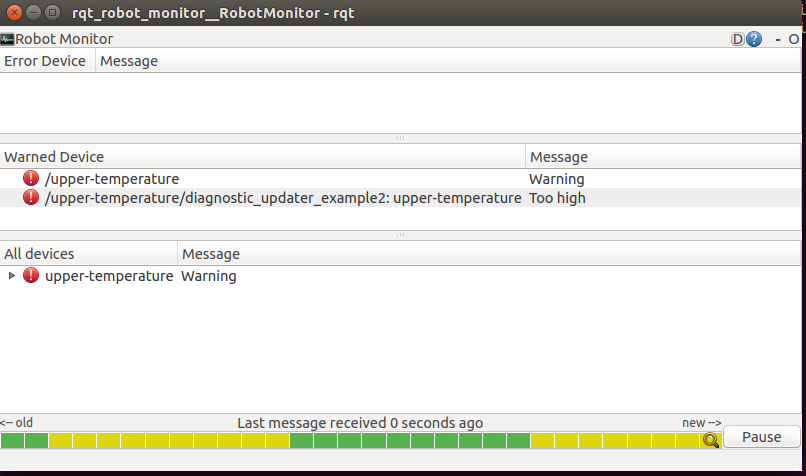This screenshot has width=806, height=476.
Task: Sort by the Warned Device column header
Action: click(x=262, y=157)
